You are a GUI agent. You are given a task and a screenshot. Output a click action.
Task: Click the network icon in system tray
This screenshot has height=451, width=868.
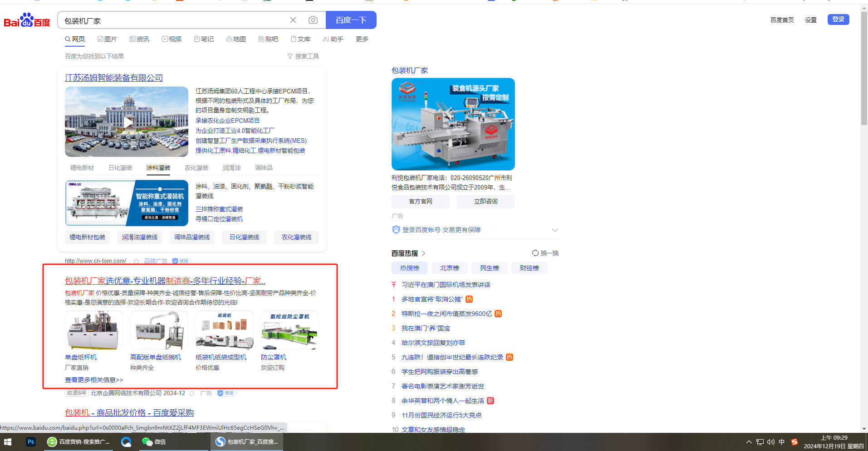(x=760, y=442)
